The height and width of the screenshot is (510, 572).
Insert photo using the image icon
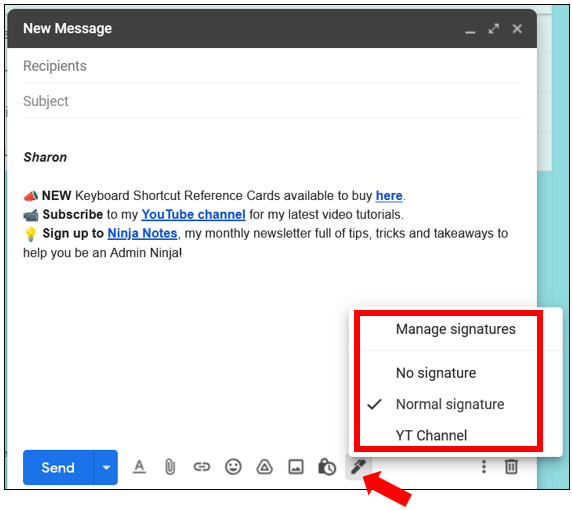click(296, 467)
